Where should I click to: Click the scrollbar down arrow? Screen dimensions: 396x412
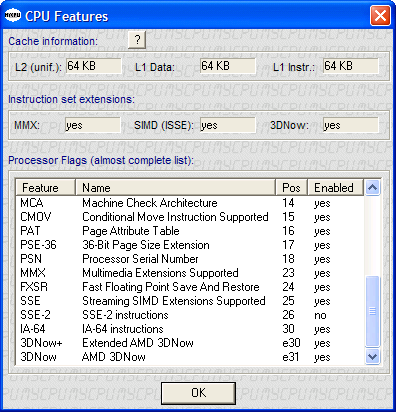372,357
